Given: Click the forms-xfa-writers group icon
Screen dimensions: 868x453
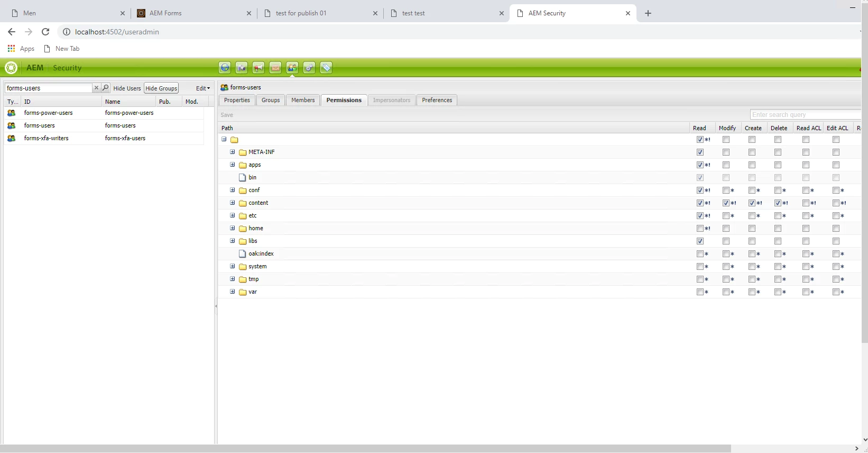Looking at the screenshot, I should (x=12, y=138).
